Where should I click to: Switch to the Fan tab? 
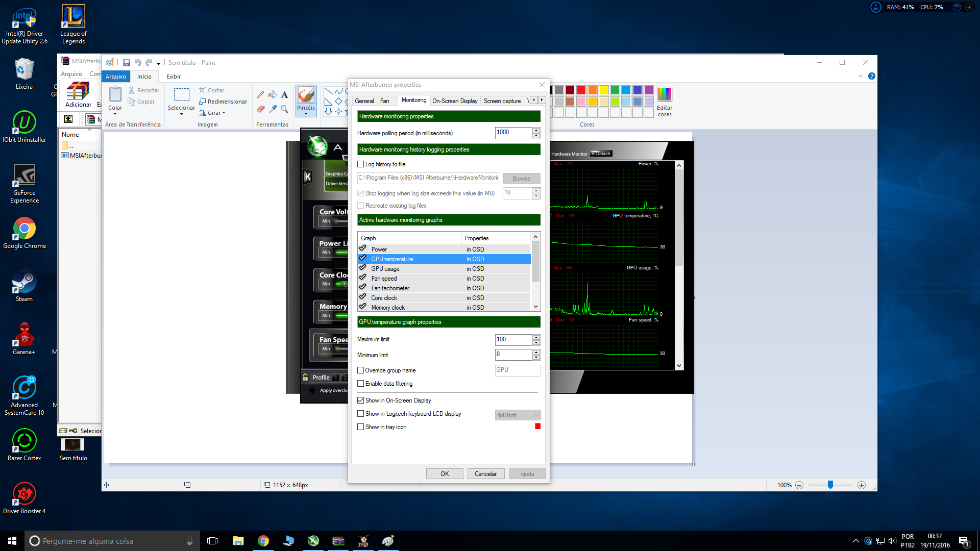(384, 101)
